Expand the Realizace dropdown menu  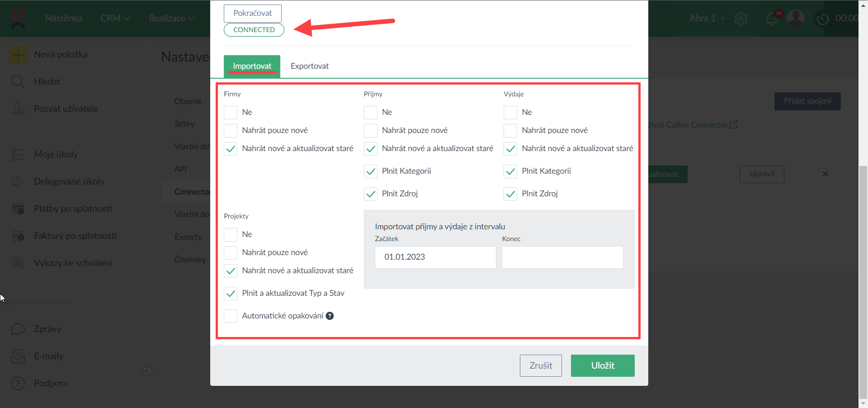(172, 18)
